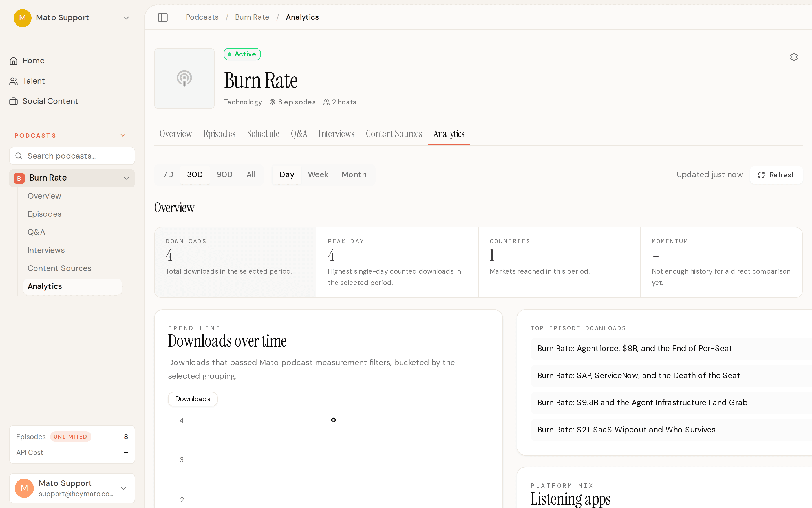Click the Countries metric card

[559, 262]
